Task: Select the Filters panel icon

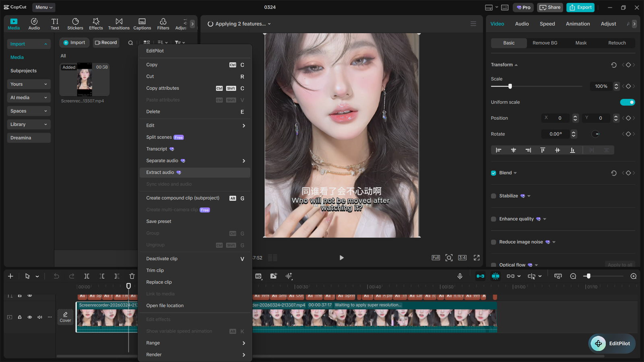Action: 163,23
